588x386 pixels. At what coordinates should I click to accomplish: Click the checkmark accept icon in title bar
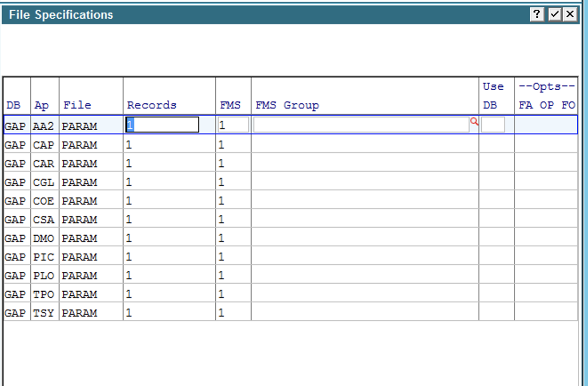click(554, 15)
